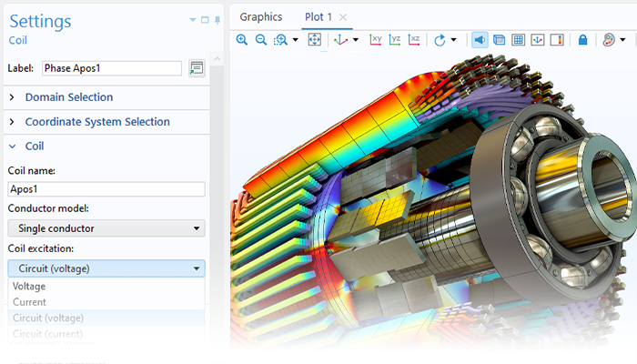
Task: Open the color palette dropdown arrow
Action: (x=622, y=40)
